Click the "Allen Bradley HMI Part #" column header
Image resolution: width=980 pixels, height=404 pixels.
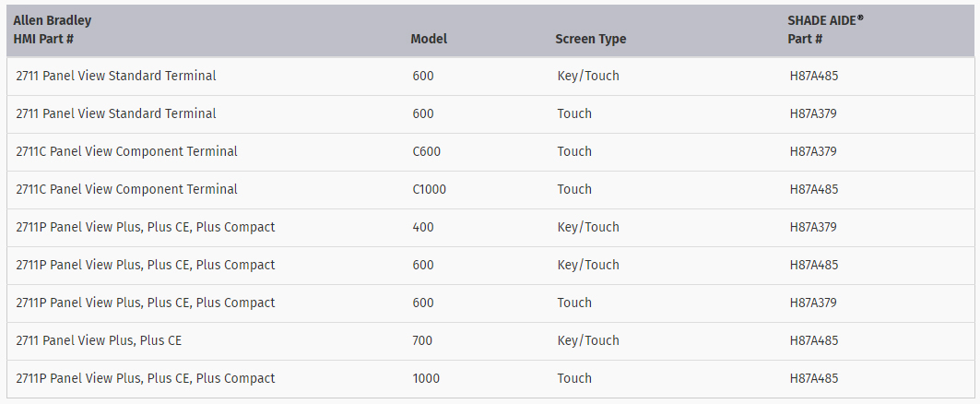tap(53, 30)
